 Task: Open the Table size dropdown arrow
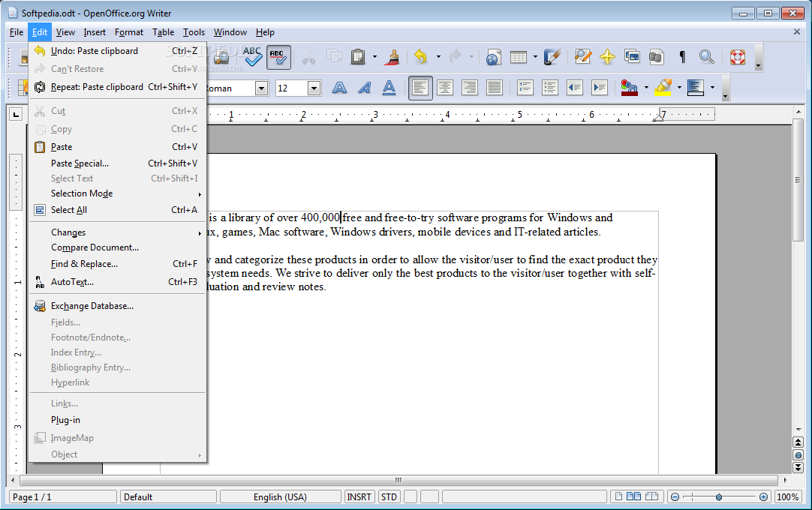tap(535, 57)
